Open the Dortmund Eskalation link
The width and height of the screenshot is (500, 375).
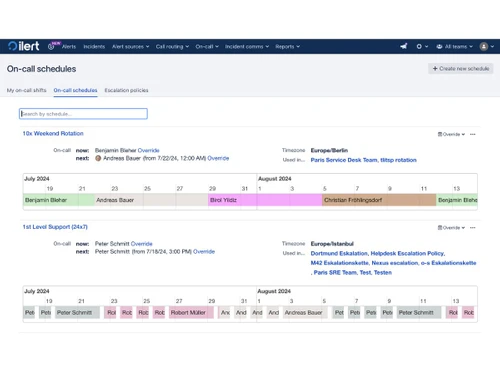[x=339, y=253]
